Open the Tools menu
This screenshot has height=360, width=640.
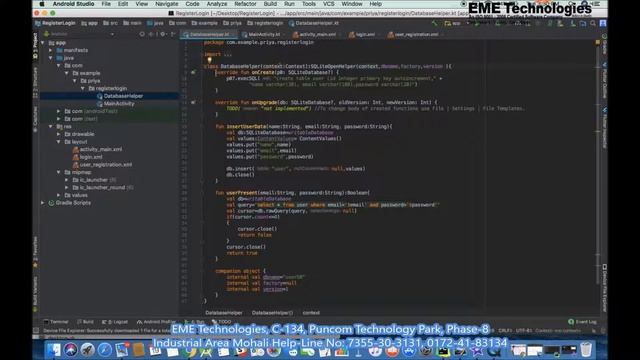point(309,4)
